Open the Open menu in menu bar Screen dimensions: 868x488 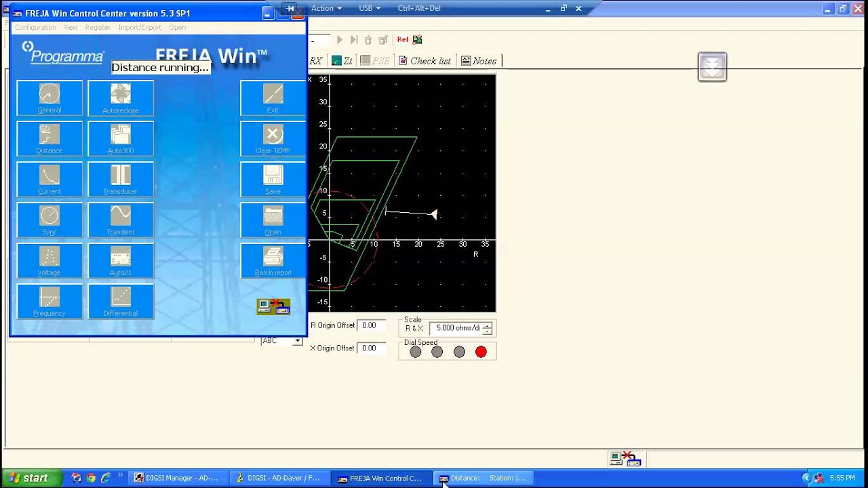178,27
